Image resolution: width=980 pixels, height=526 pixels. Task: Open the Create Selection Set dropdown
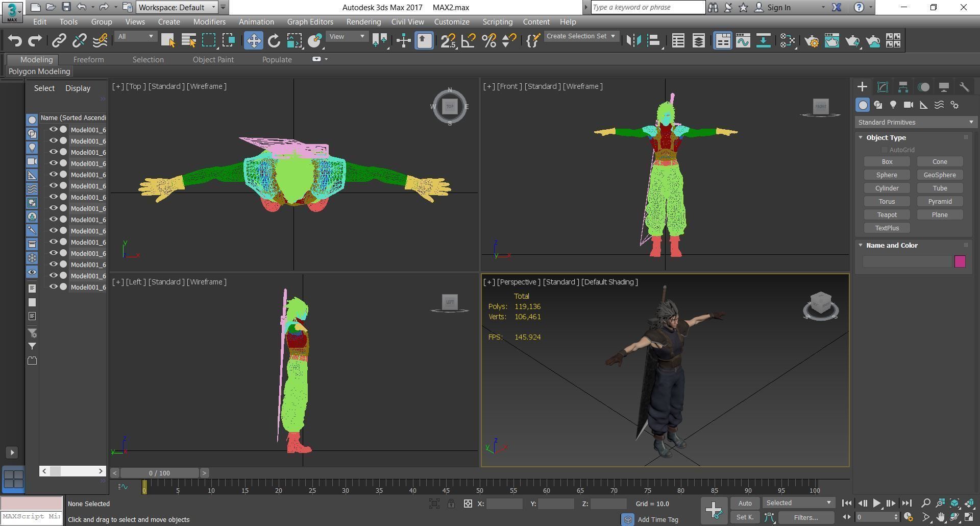coord(581,36)
